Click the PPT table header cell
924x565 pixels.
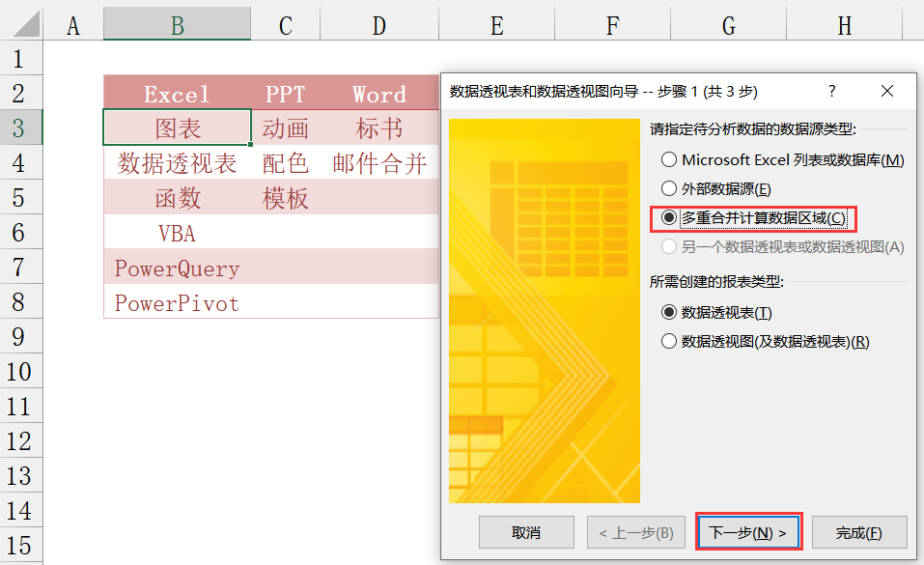[285, 93]
